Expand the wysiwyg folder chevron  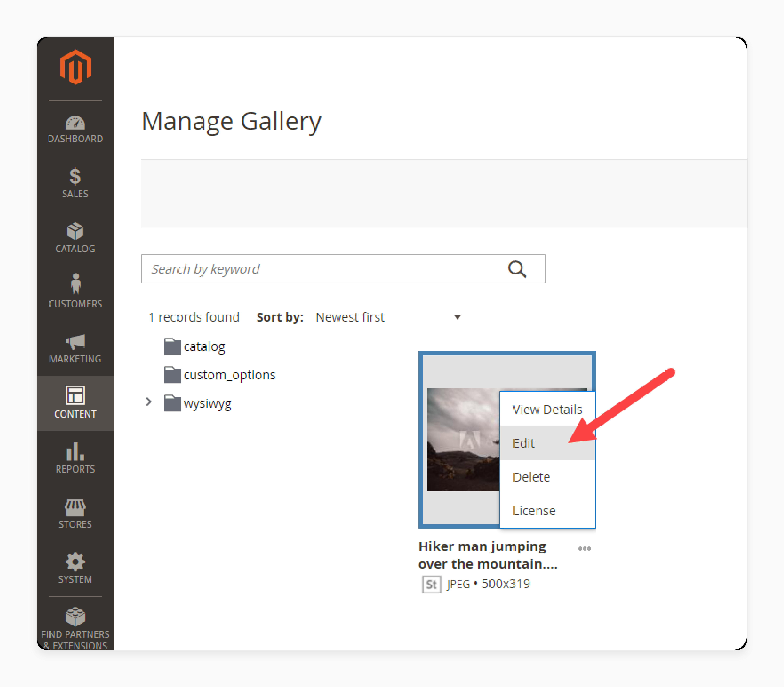click(x=149, y=402)
